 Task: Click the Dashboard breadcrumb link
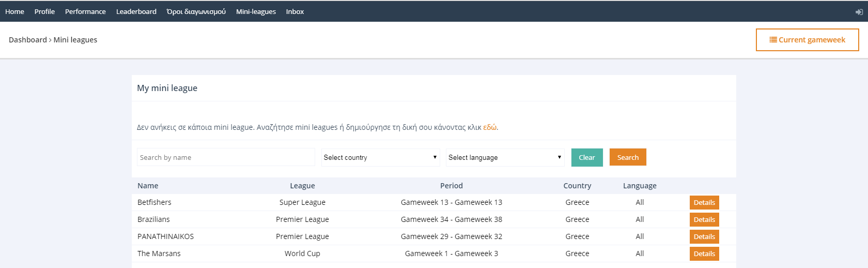tap(28, 40)
